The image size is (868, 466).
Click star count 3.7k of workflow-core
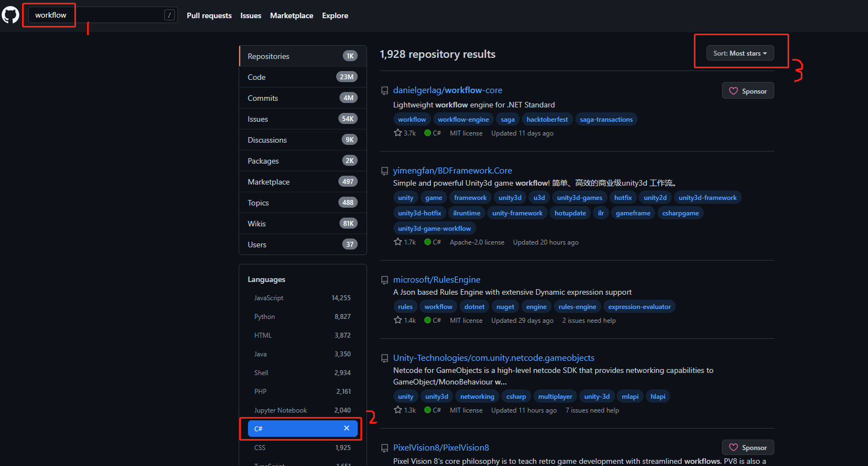point(405,133)
